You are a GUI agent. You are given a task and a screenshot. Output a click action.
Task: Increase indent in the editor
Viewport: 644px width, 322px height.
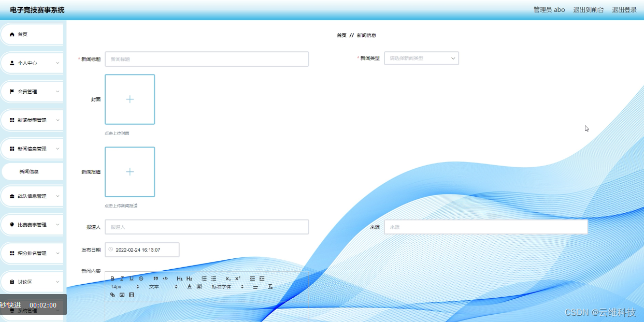pyautogui.click(x=262, y=279)
